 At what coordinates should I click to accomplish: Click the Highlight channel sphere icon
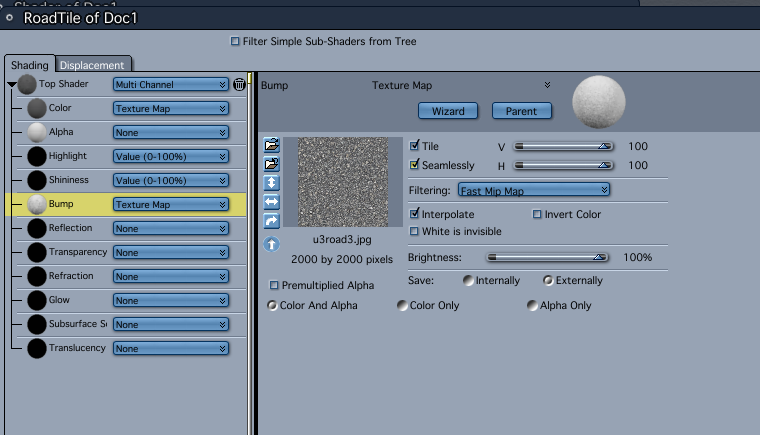(x=37, y=156)
